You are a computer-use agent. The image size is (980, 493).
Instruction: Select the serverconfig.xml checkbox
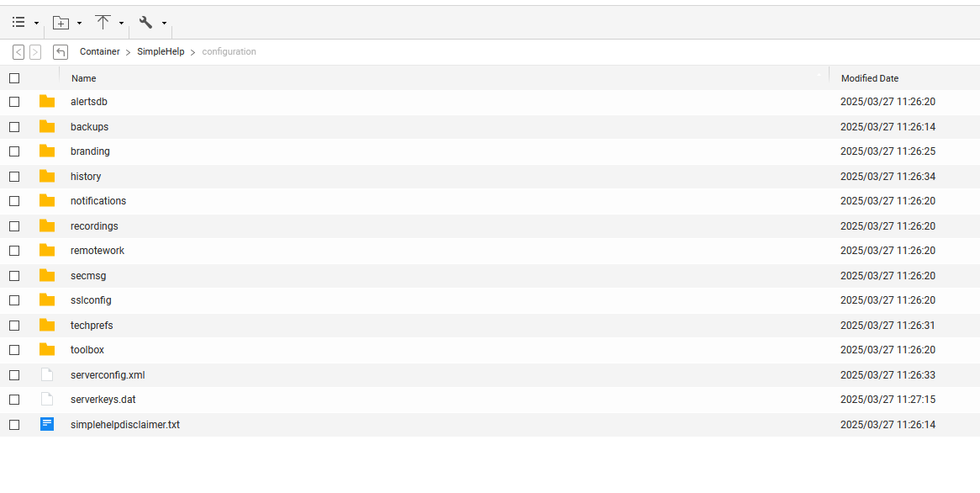point(14,374)
